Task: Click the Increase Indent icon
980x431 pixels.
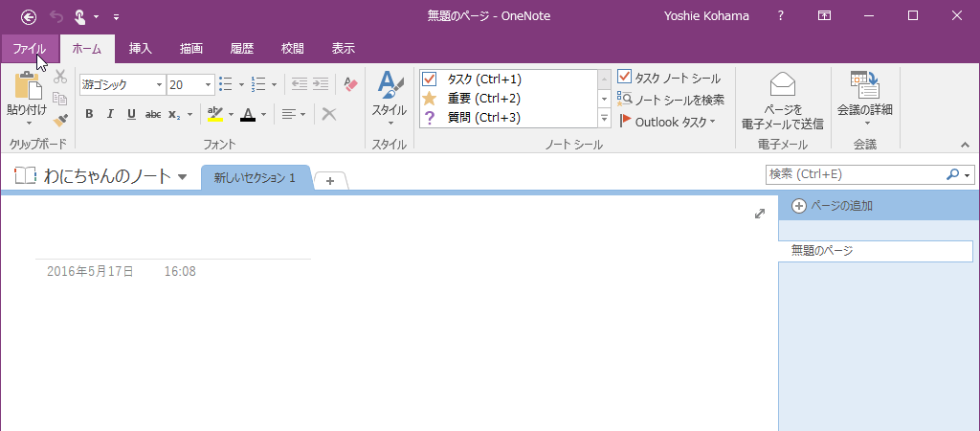Action: 321,84
